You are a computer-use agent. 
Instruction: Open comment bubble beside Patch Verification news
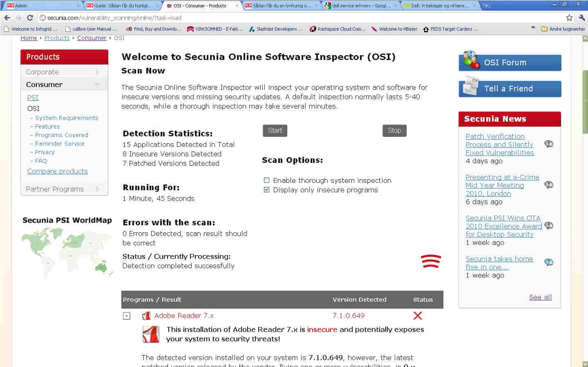click(549, 144)
